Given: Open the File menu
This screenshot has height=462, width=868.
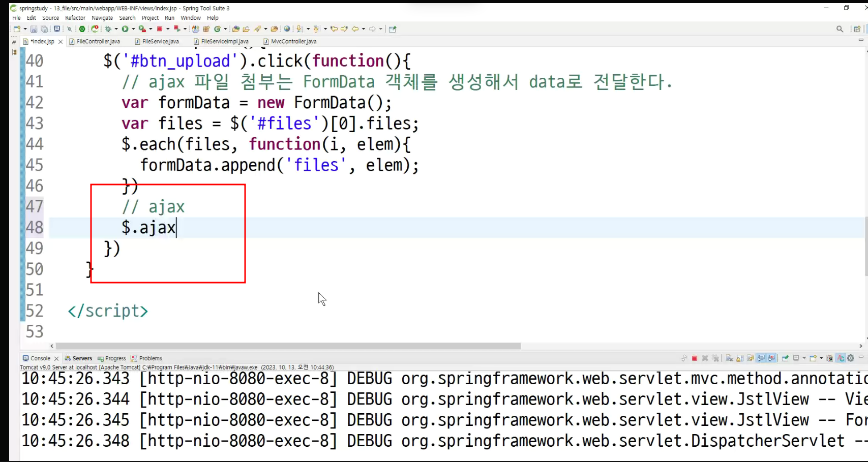Looking at the screenshot, I should coord(16,18).
